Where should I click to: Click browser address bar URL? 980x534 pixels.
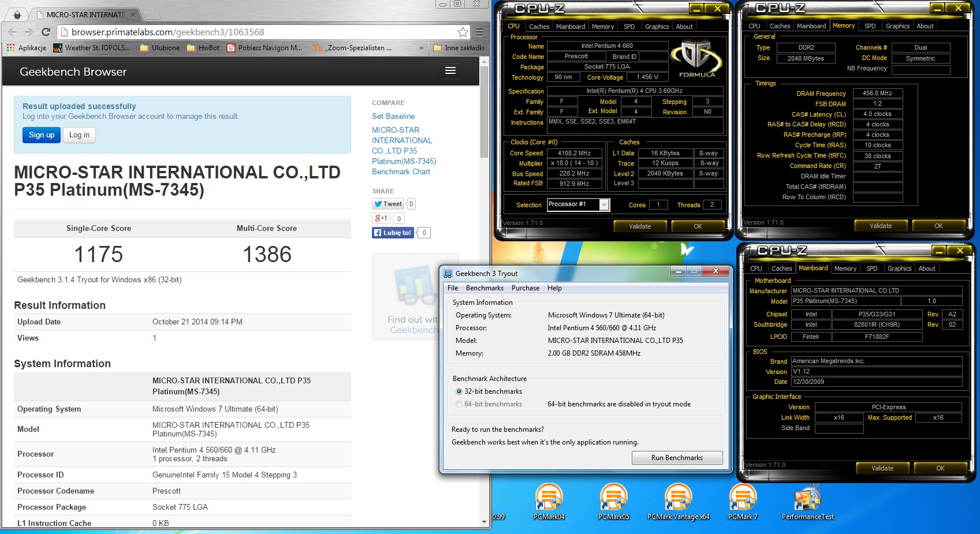168,32
